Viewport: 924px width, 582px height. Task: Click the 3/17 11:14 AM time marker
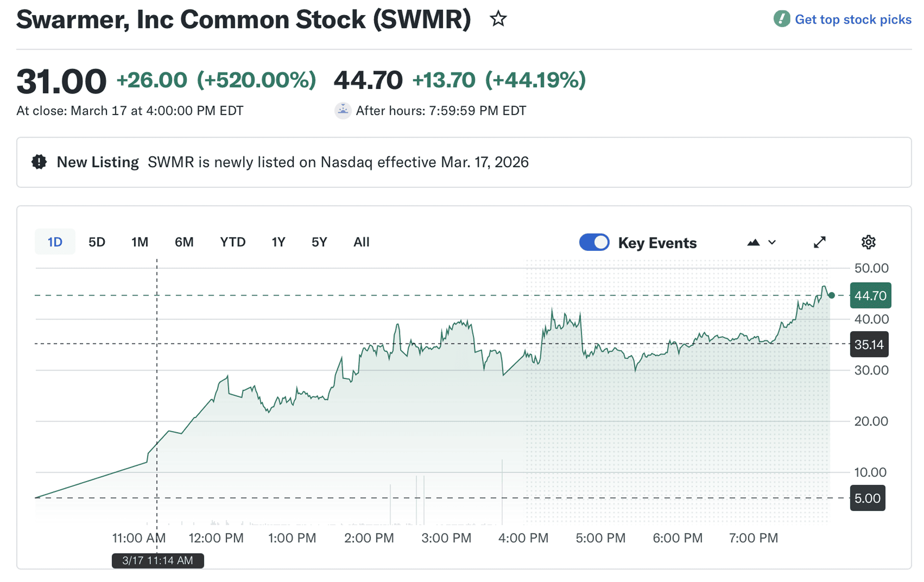click(157, 561)
